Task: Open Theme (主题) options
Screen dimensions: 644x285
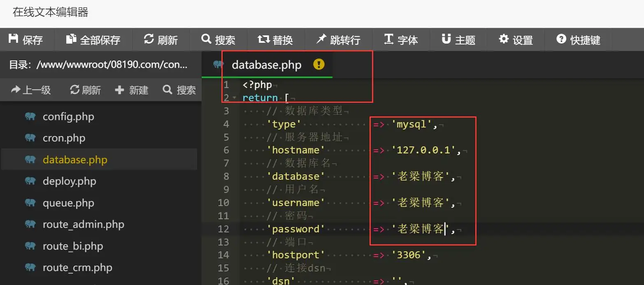Action: (458, 40)
